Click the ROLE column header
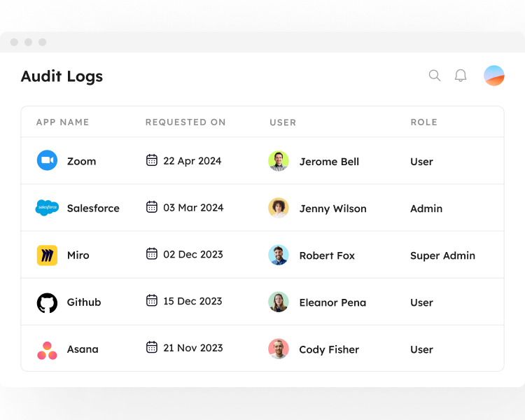 tap(423, 122)
